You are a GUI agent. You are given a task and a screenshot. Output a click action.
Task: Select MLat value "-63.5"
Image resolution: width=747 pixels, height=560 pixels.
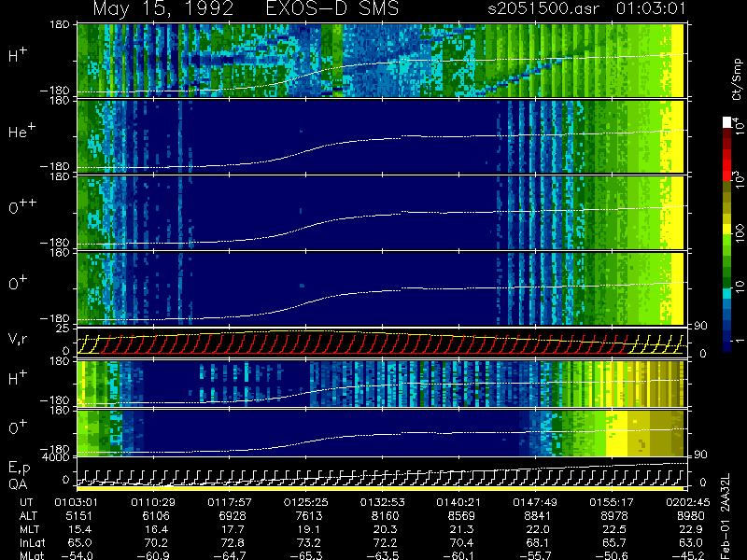(x=383, y=555)
